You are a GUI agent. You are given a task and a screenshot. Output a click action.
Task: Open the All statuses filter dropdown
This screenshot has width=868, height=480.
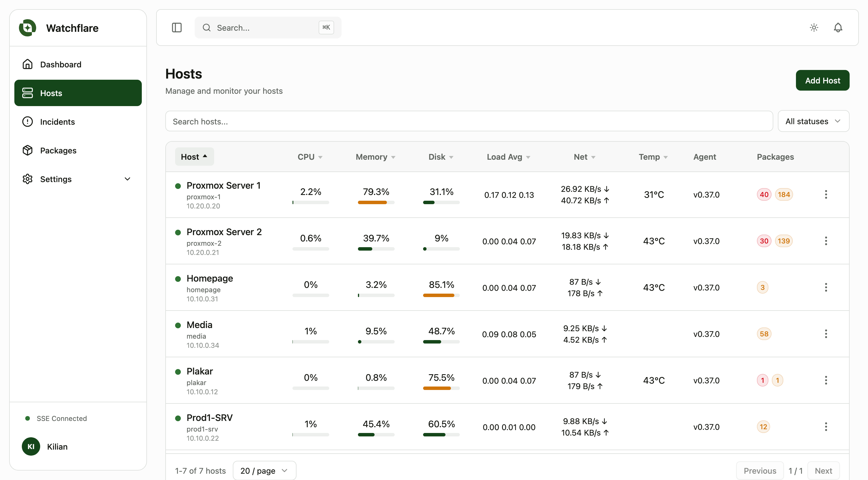coord(813,121)
